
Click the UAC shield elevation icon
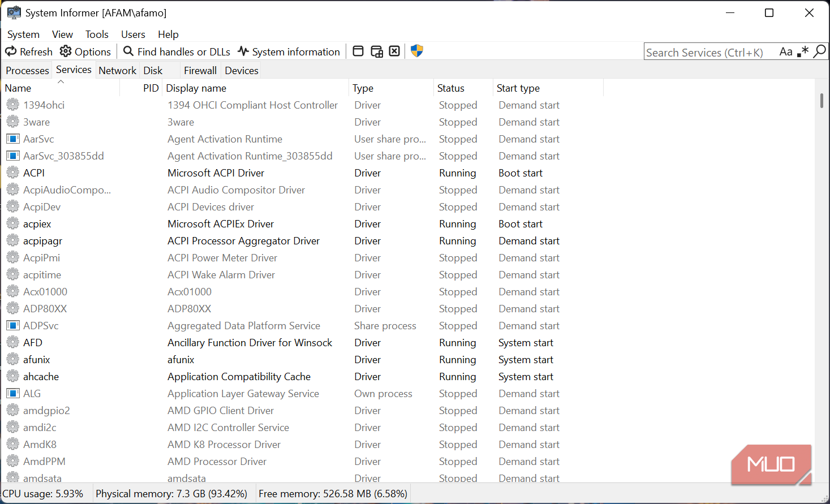click(417, 51)
